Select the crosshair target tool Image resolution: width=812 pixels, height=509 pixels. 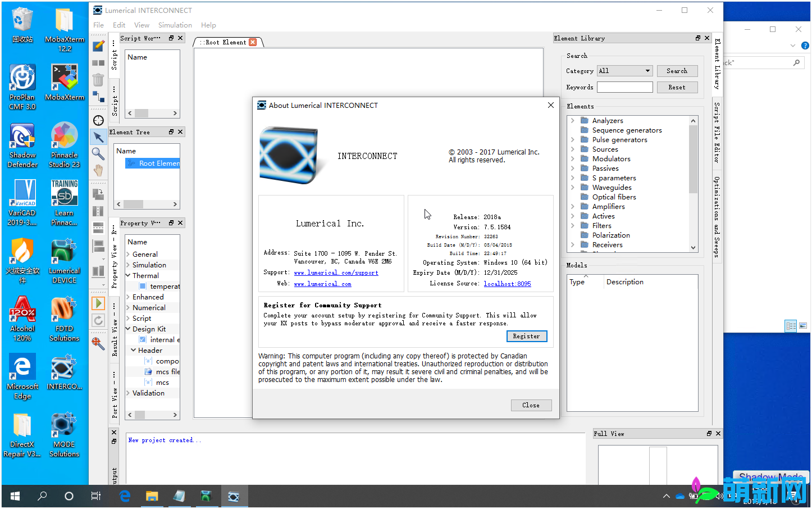tap(98, 120)
